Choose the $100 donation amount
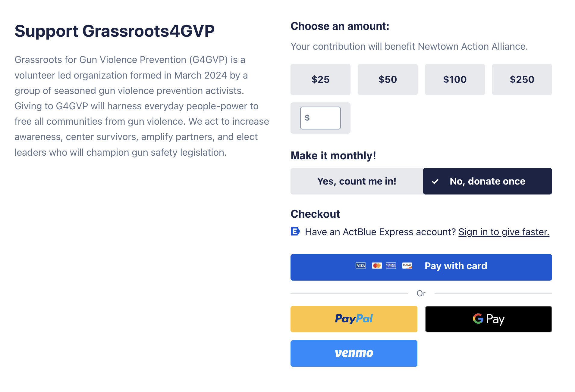 click(455, 79)
